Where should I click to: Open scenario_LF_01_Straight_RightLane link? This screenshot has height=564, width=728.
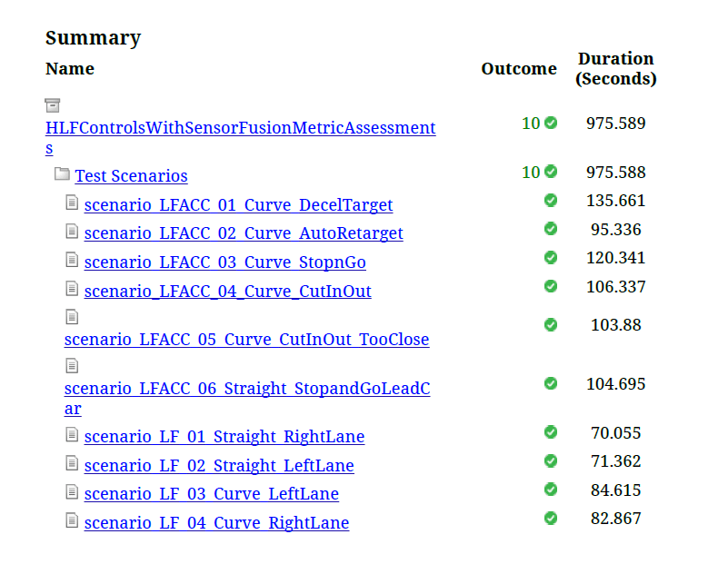[224, 437]
